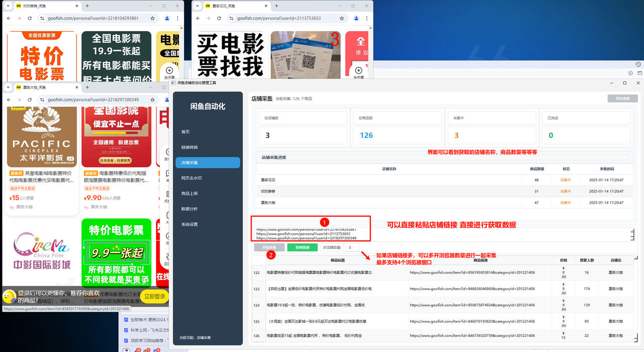Click the 店铺采集进度 progress bar
This screenshot has width=644, height=352.
click(444, 157)
